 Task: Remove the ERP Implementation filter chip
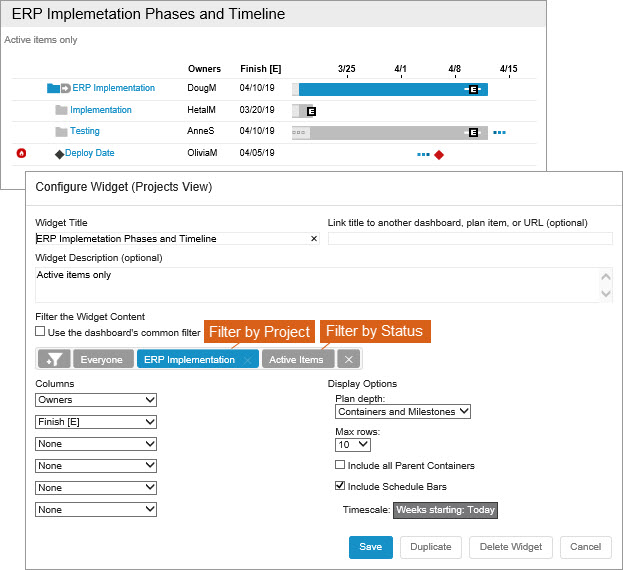click(x=248, y=359)
